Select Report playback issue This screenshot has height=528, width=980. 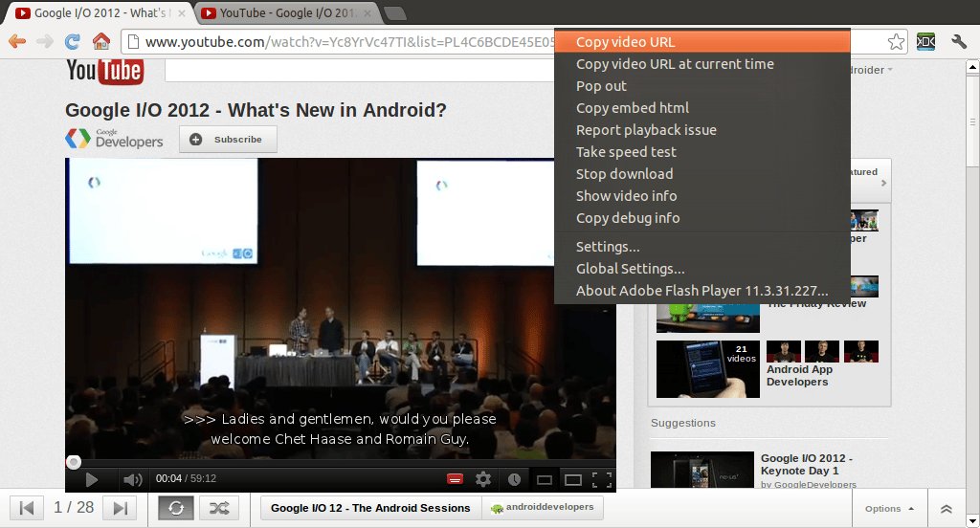click(x=702, y=130)
